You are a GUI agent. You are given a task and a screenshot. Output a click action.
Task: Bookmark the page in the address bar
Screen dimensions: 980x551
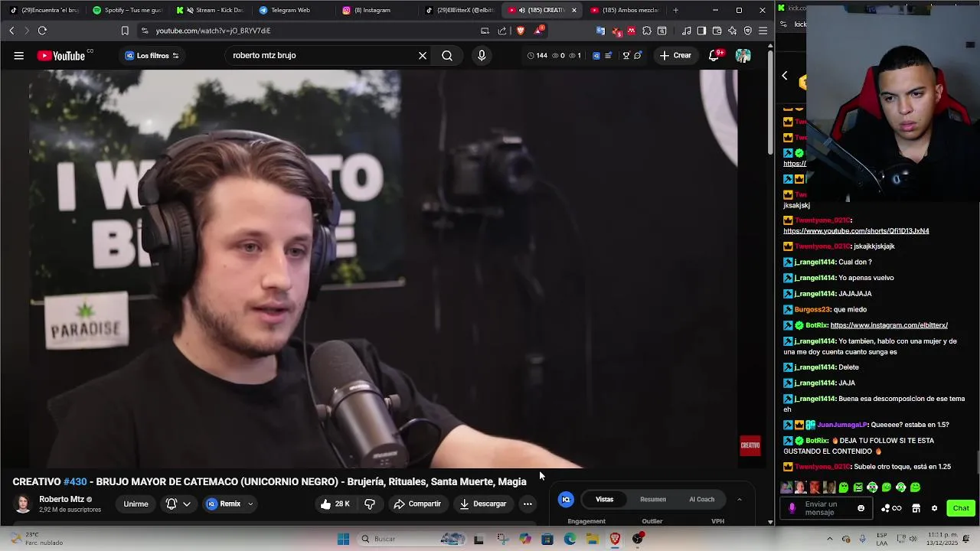click(x=125, y=31)
